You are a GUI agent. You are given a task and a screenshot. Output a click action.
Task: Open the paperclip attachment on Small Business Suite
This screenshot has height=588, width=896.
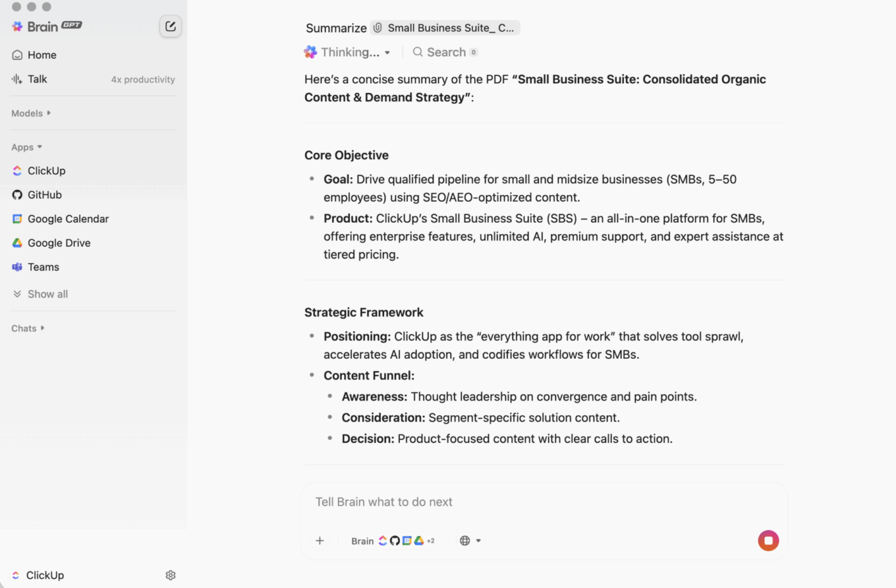coord(378,28)
